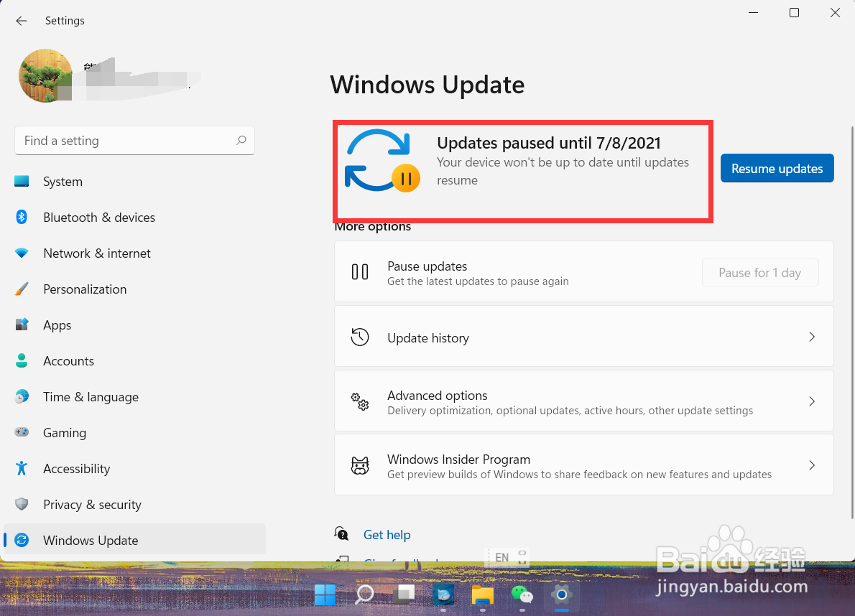The image size is (855, 616).
Task: Open WeChat from taskbar
Action: tap(522, 594)
